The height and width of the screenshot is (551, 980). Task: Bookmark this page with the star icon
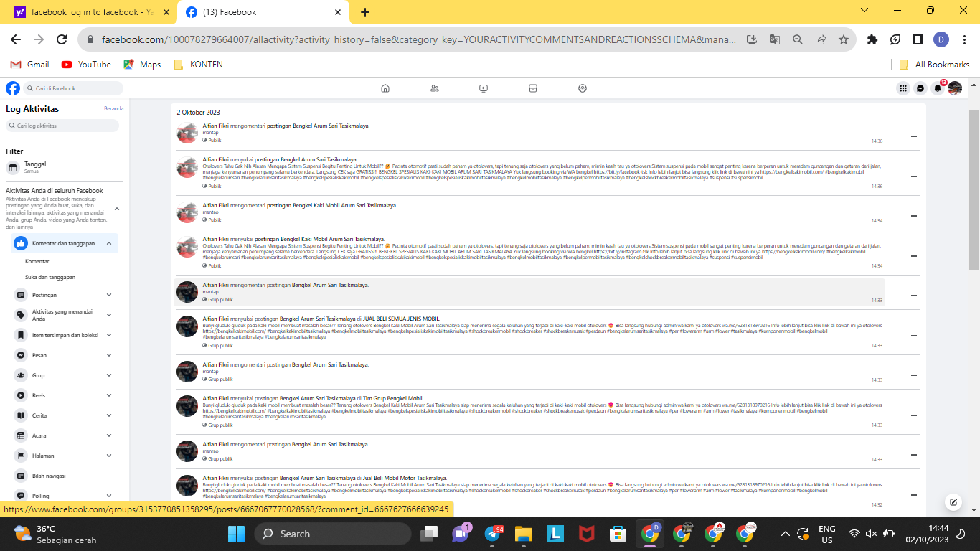pos(844,39)
